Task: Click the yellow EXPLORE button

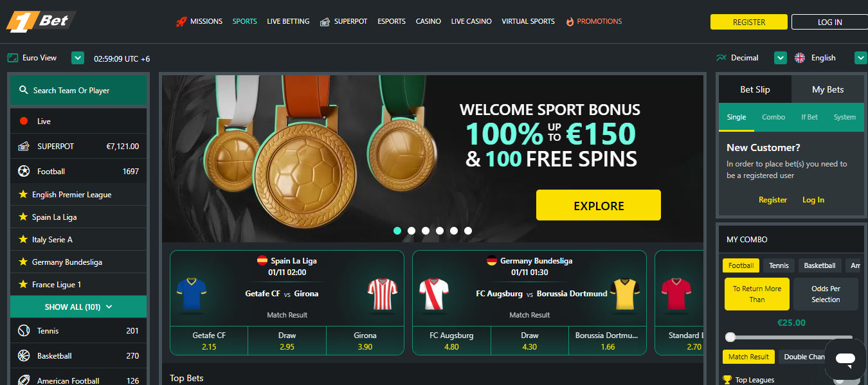Action: pos(599,205)
